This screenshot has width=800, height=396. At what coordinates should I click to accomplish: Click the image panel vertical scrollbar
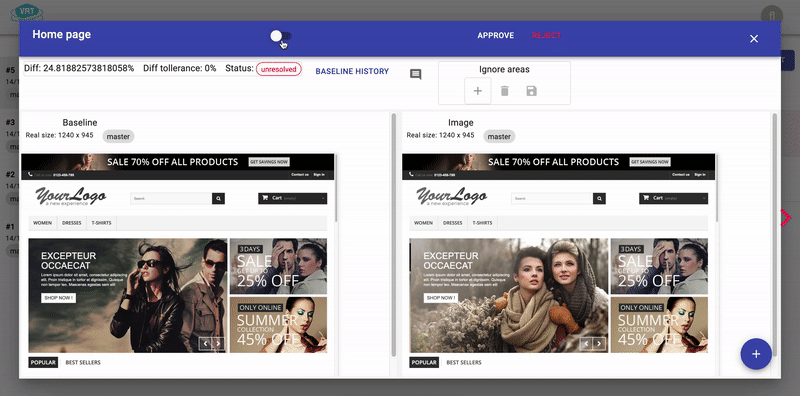click(774, 235)
